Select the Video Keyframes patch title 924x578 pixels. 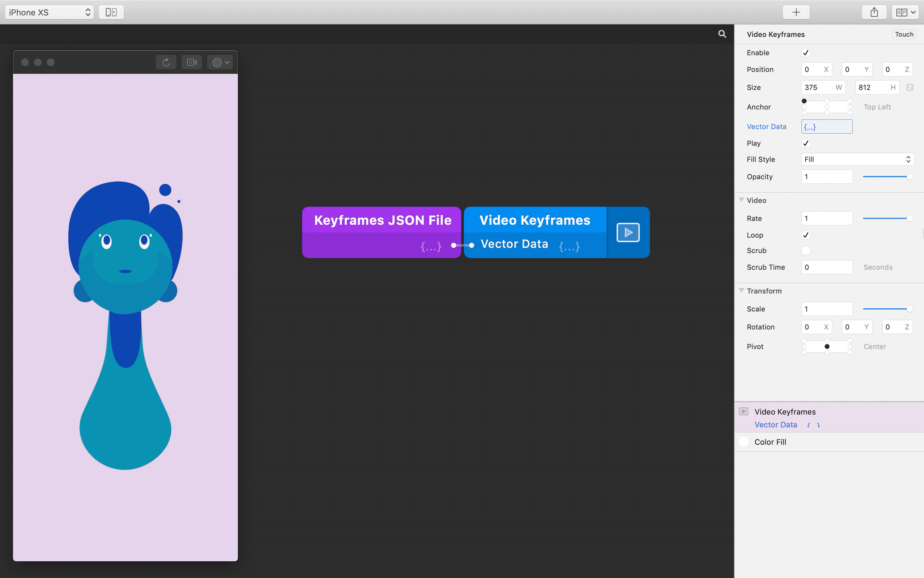point(535,220)
